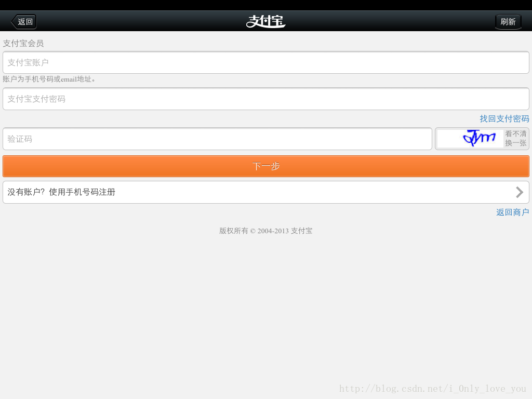The image size is (532, 399).
Task: Click the 刷新 refresh button
Action: pyautogui.click(x=508, y=22)
